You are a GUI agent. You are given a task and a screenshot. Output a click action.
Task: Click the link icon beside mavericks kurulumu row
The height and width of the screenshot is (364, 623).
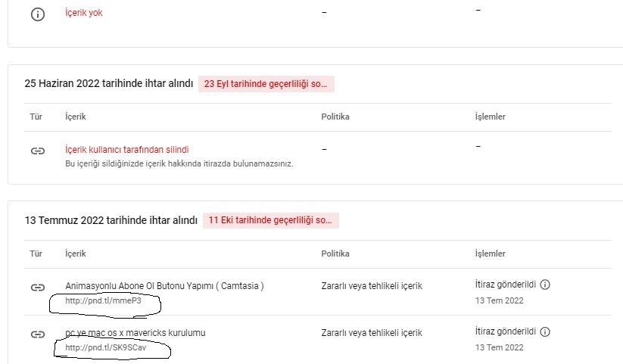pos(38,334)
